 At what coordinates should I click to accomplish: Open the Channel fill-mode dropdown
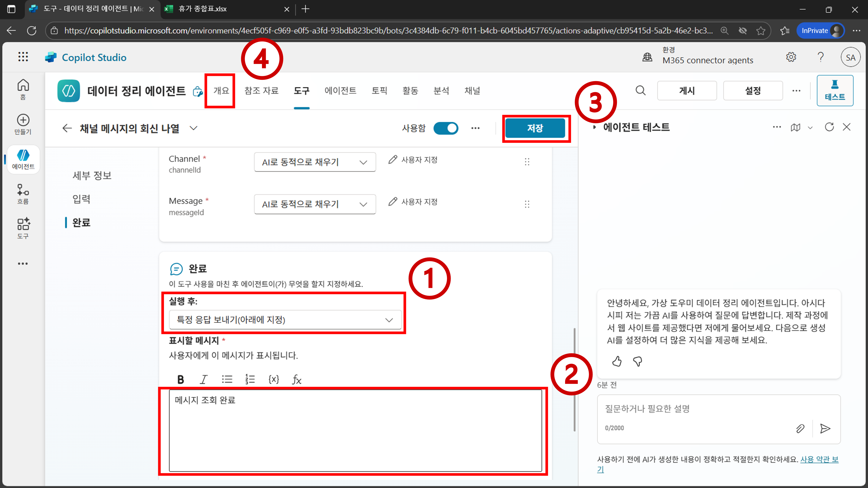315,162
